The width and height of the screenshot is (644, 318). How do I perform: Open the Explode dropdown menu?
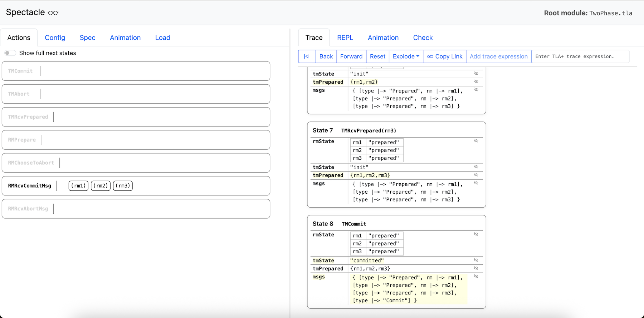coord(406,56)
